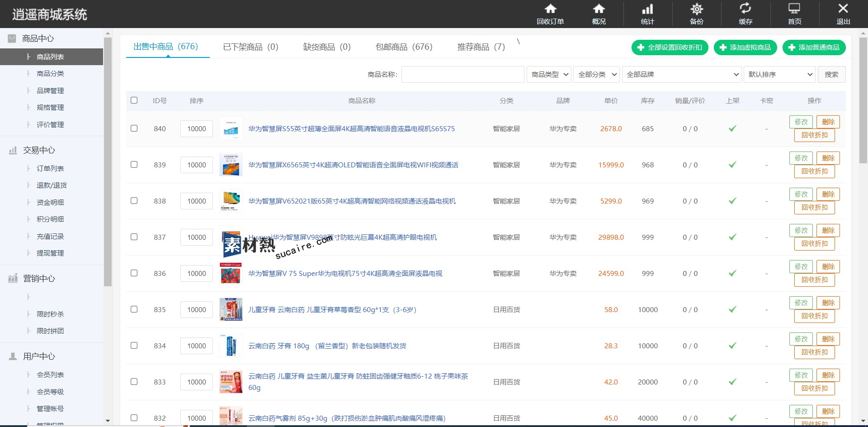Open 会员列表 in sidebar
This screenshot has height=427, width=868.
point(50,375)
